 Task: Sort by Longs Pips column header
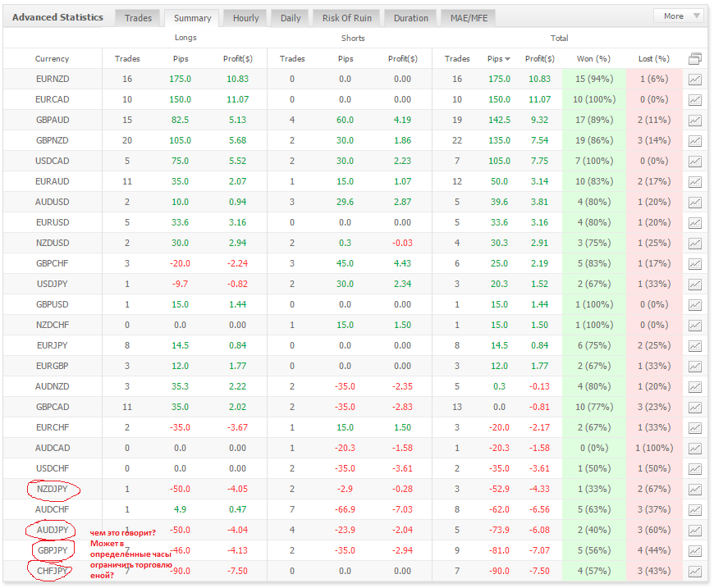(x=181, y=59)
